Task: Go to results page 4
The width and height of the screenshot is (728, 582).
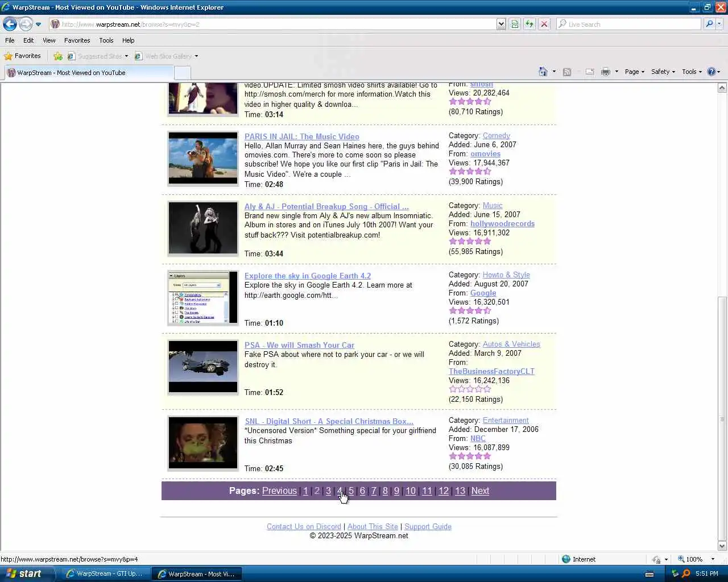Action: coord(340,491)
